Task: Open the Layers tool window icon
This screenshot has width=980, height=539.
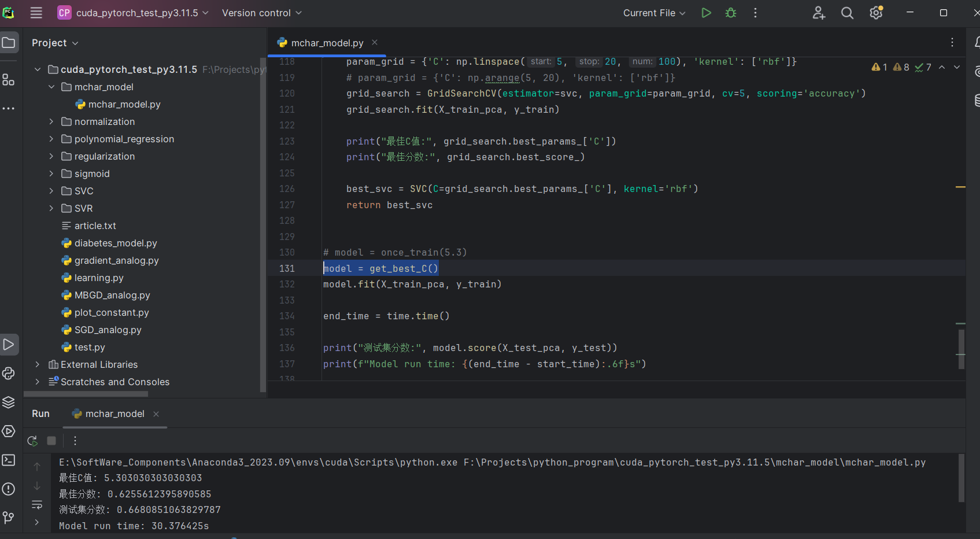Action: click(x=9, y=402)
